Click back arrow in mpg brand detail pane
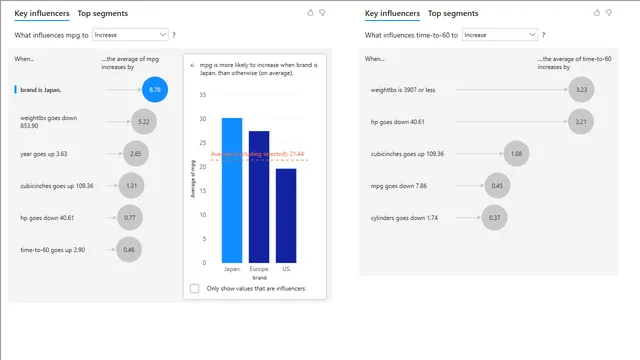This screenshot has height=360, width=640. click(x=193, y=65)
